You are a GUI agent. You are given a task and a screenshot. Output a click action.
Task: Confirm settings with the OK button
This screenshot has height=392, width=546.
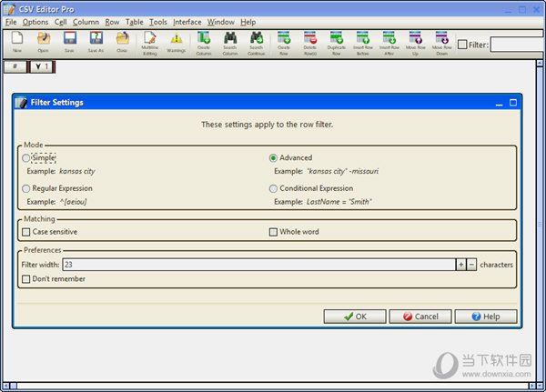click(x=355, y=317)
